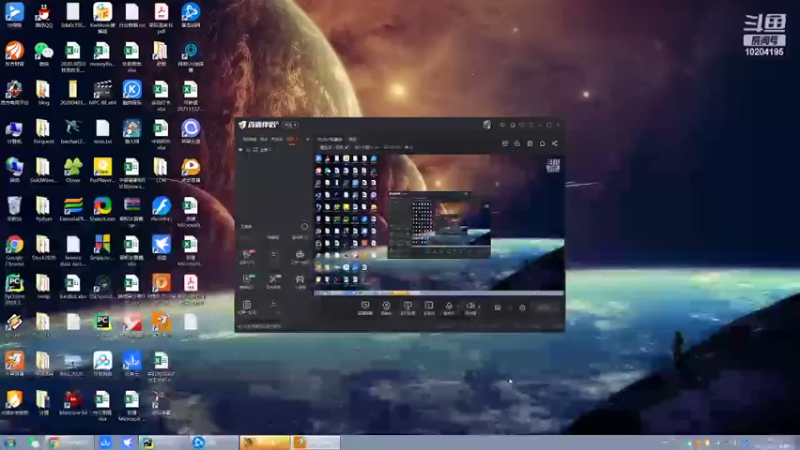
Task: Expand the arrow beside the microphone icon
Action: [x=456, y=307]
